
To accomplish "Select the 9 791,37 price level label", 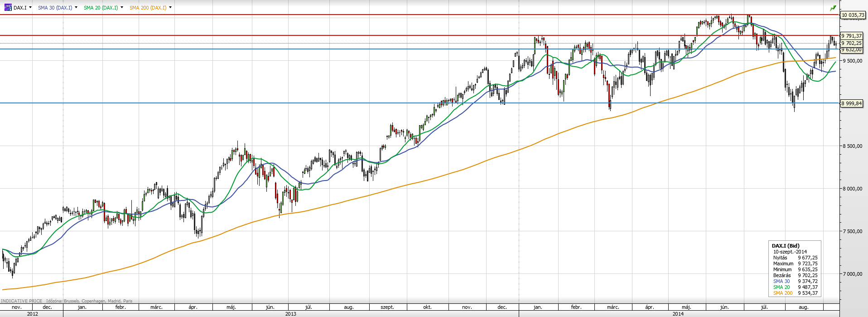I will [x=852, y=36].
